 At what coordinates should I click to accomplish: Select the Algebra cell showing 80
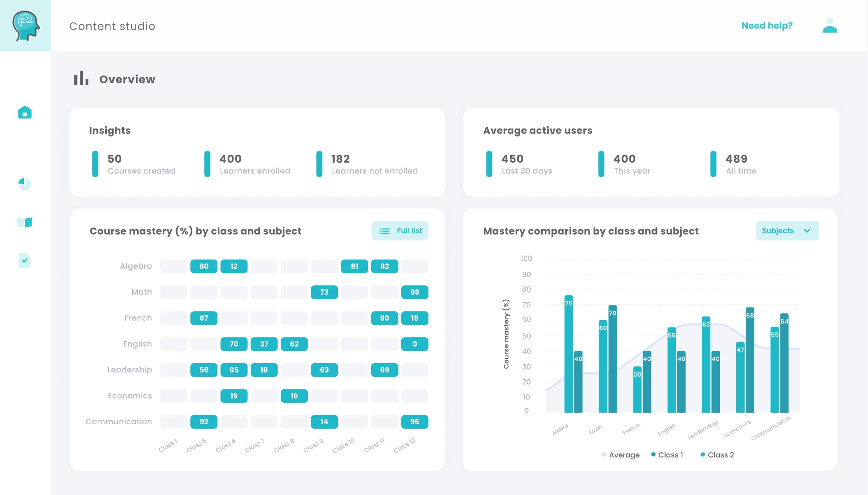pos(204,266)
